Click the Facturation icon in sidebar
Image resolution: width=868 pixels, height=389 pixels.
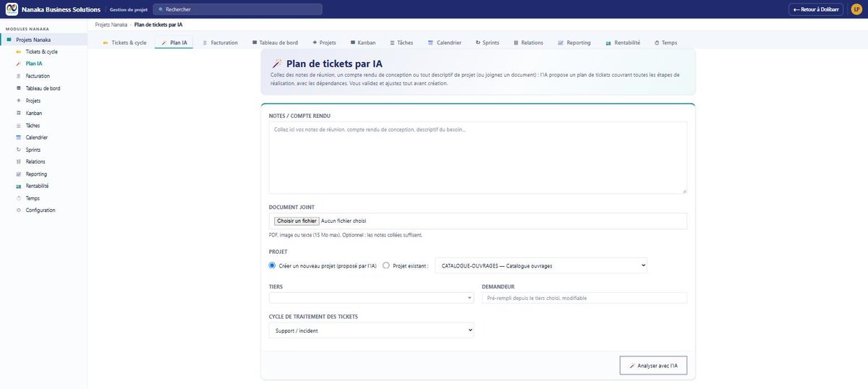[x=19, y=76]
